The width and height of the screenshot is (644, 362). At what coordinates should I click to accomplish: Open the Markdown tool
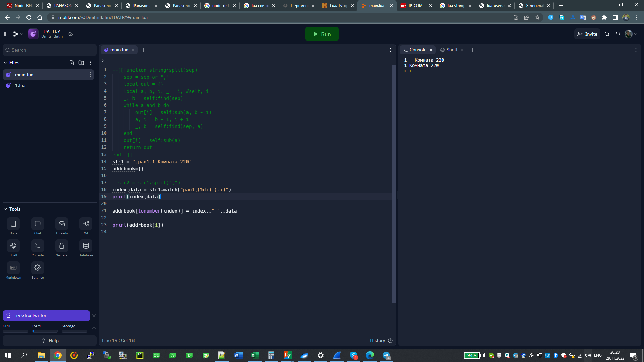point(13,268)
